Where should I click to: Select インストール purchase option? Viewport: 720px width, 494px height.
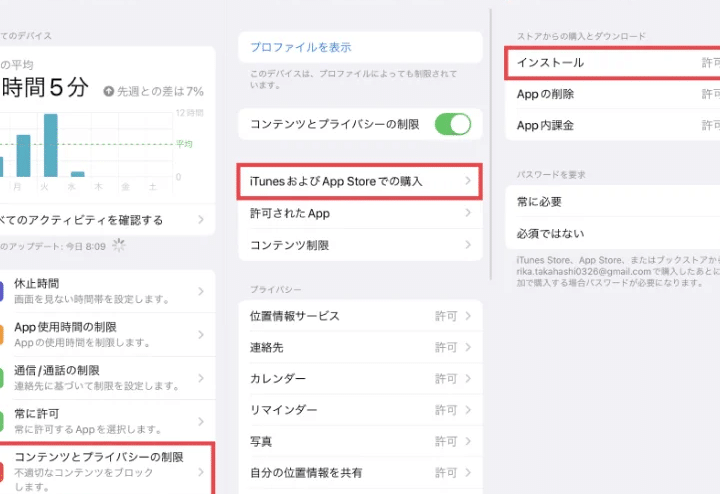(612, 63)
